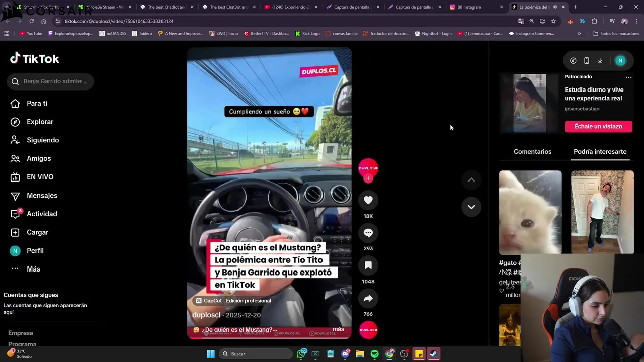Open Mensajes inbox

[42, 196]
